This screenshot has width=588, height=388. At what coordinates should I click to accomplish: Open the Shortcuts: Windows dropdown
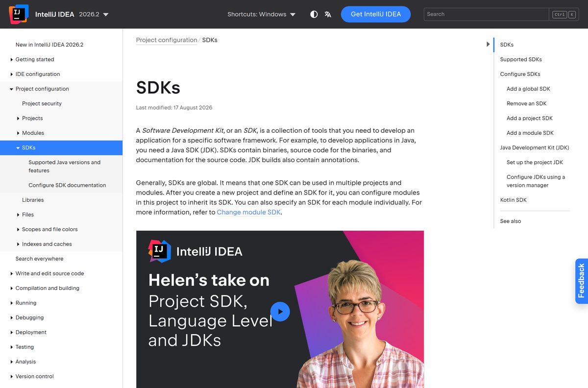(262, 14)
